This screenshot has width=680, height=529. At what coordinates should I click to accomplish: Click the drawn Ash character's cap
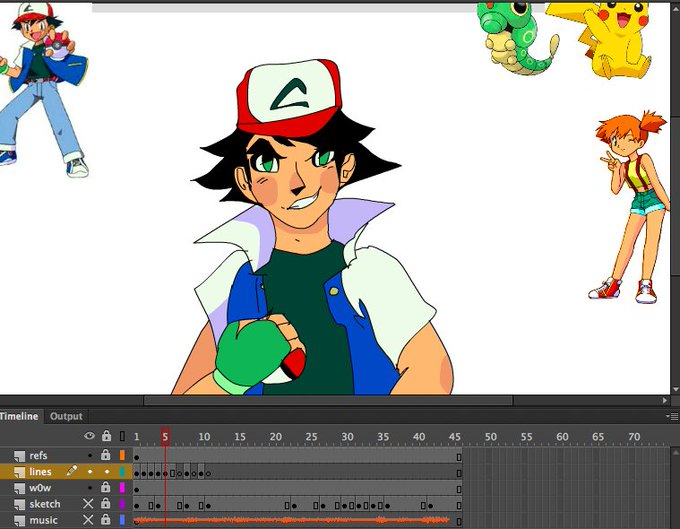289,98
